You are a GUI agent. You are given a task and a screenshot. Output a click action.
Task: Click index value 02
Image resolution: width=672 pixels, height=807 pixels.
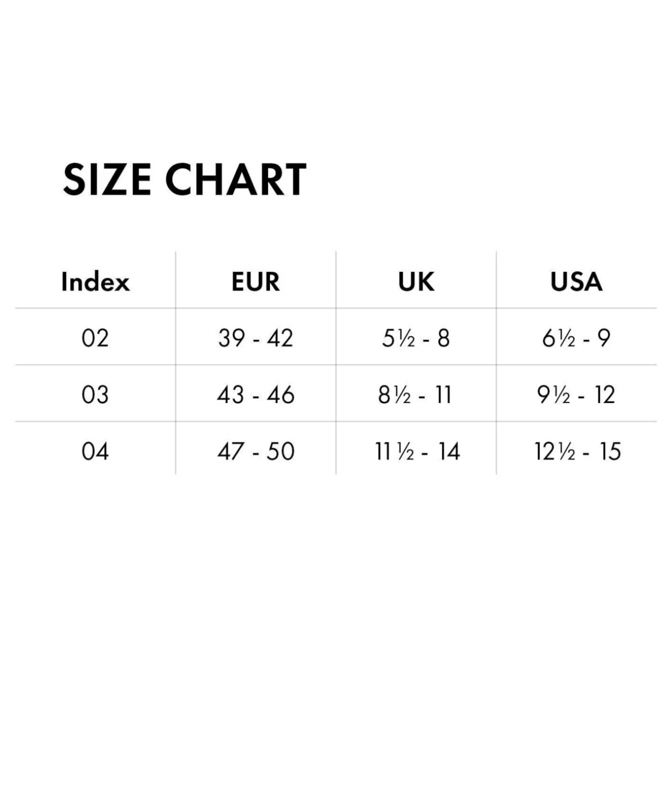(95, 338)
